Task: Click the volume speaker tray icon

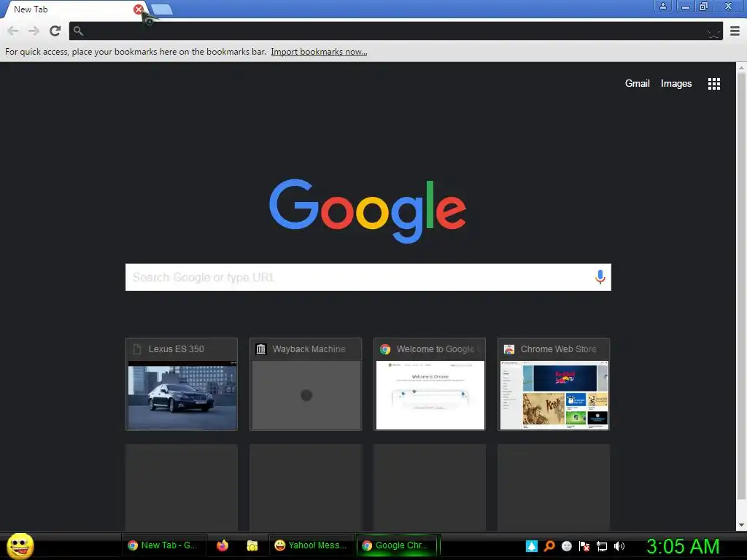Action: click(x=619, y=546)
